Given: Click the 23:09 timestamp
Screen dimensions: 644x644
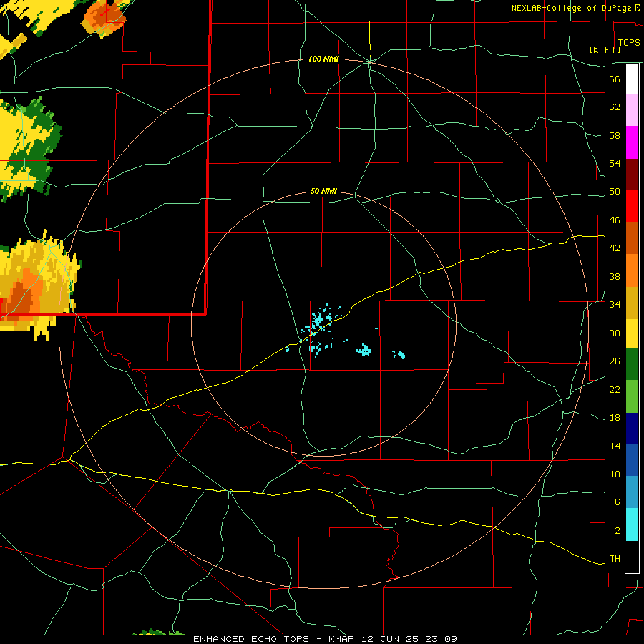Looking at the screenshot, I should 441,639.
